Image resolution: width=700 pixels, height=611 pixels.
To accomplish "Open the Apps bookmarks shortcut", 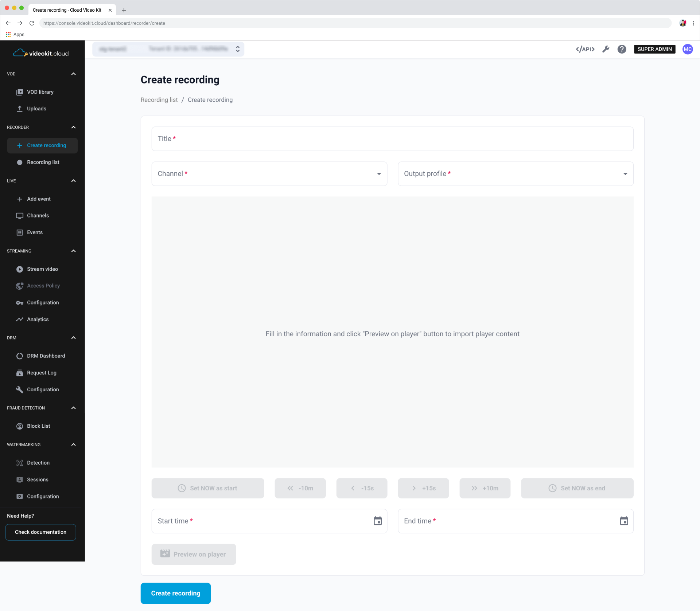I will click(x=15, y=34).
